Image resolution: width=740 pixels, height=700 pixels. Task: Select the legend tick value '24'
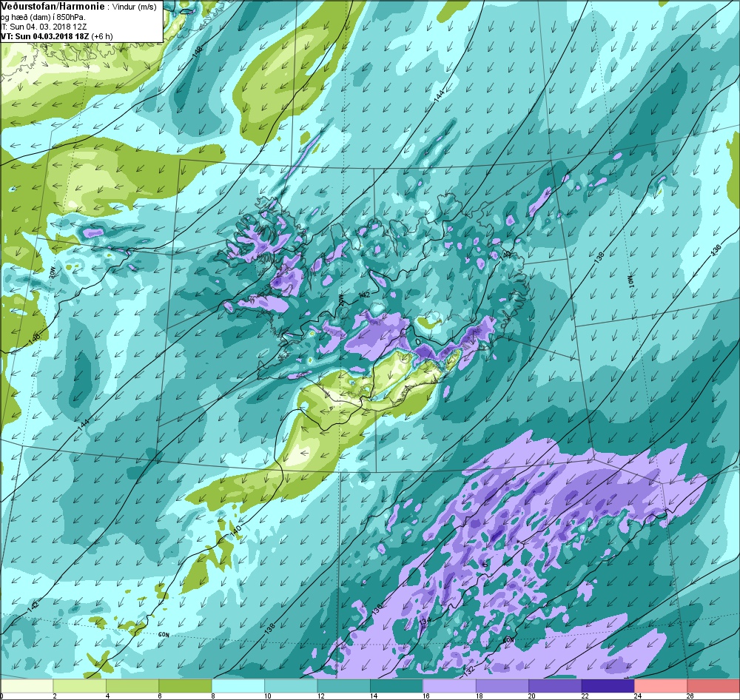tap(638, 696)
